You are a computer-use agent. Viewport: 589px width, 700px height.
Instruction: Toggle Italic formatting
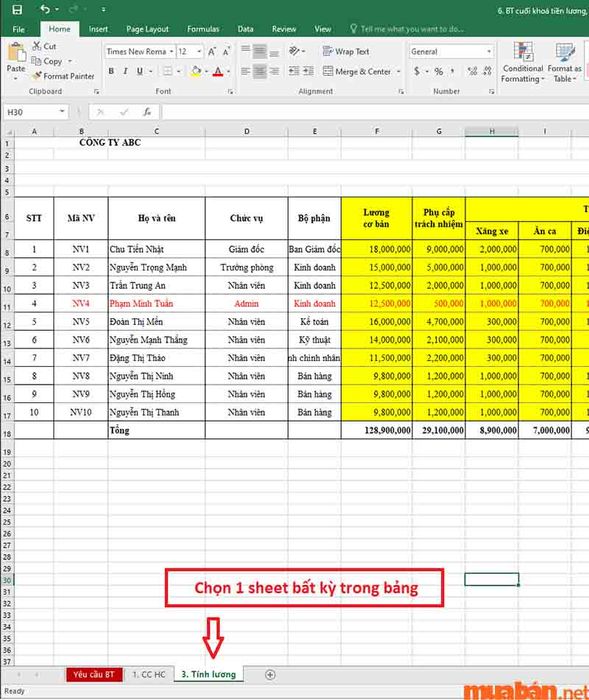pyautogui.click(x=125, y=71)
